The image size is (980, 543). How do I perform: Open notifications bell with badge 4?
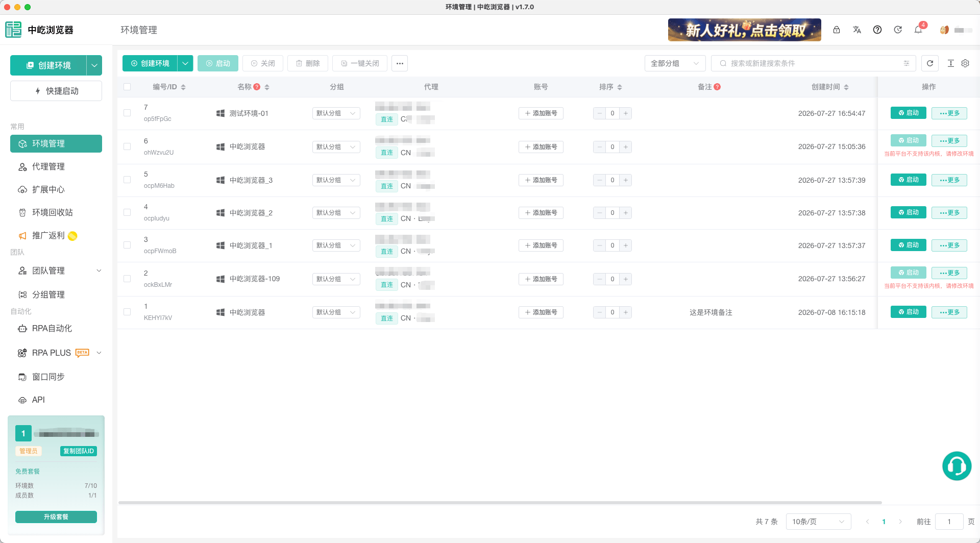(918, 30)
